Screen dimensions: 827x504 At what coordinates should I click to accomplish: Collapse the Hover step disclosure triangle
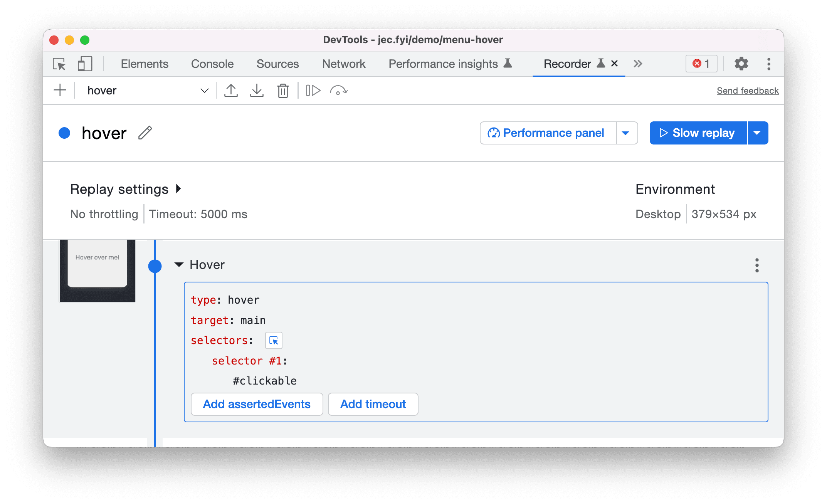pyautogui.click(x=180, y=264)
